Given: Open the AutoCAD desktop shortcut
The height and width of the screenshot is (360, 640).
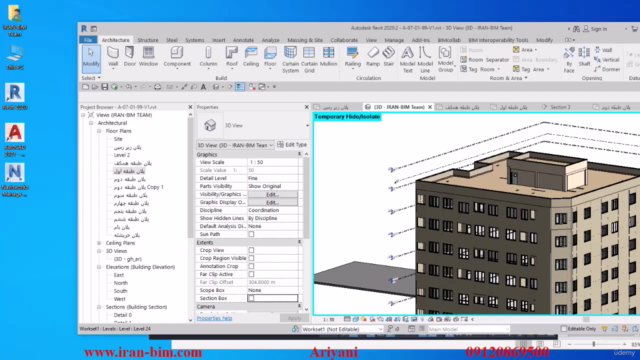Looking at the screenshot, I should (x=15, y=139).
